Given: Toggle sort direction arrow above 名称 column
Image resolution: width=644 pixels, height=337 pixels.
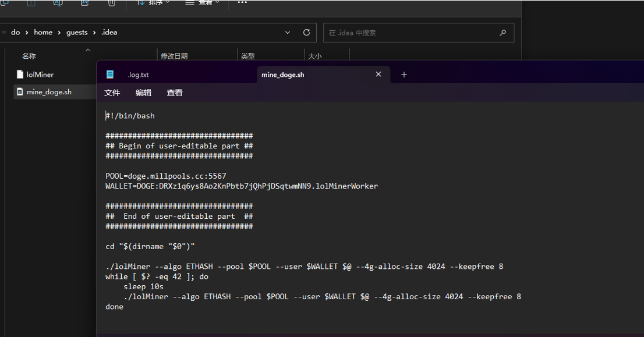Looking at the screenshot, I should [x=87, y=50].
